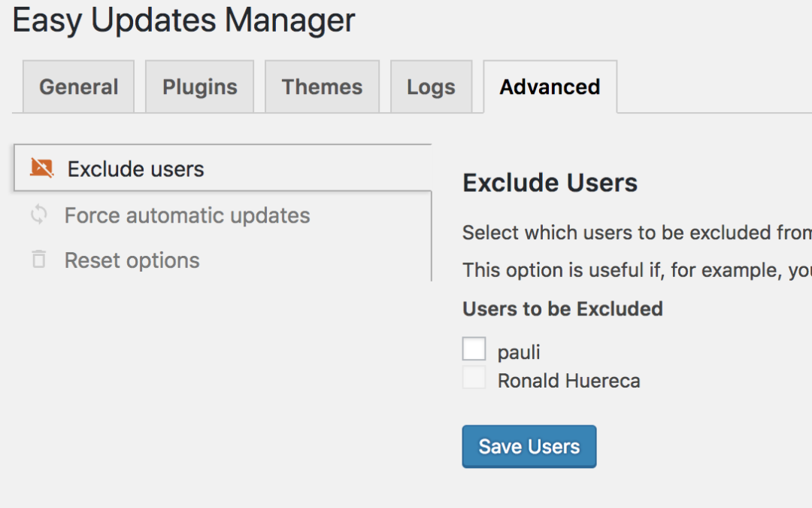Click the Ronald Huereca name label

tap(569, 381)
